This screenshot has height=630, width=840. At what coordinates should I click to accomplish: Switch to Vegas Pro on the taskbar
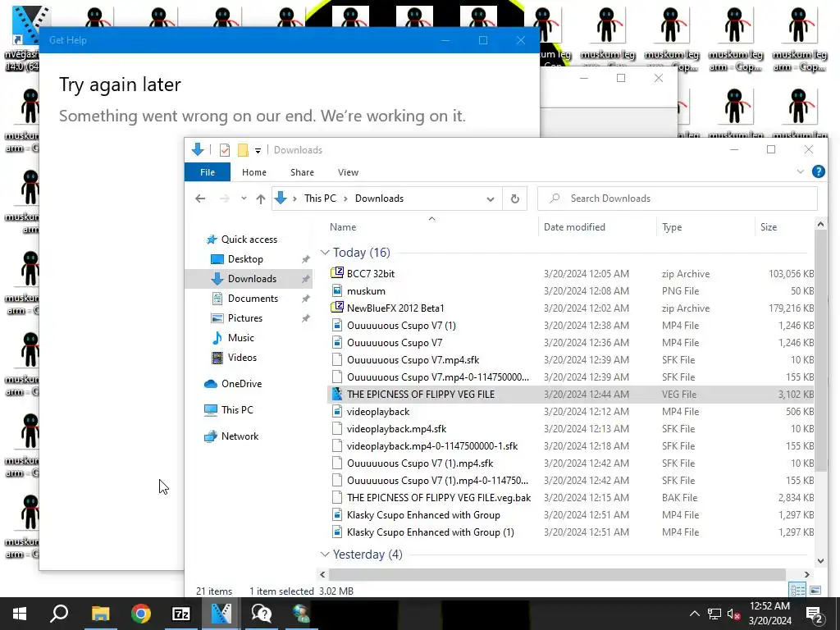click(x=221, y=614)
